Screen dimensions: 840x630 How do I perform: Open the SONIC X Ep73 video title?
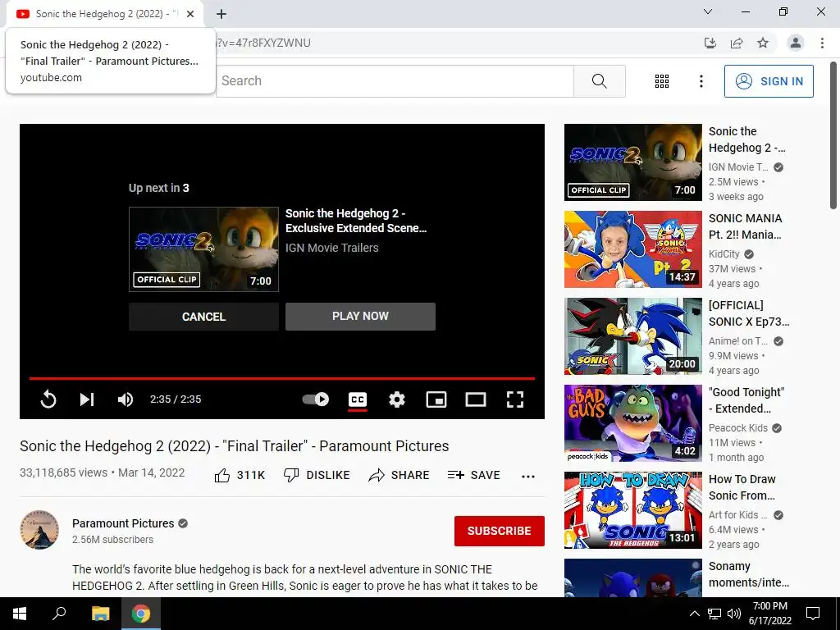coord(748,313)
